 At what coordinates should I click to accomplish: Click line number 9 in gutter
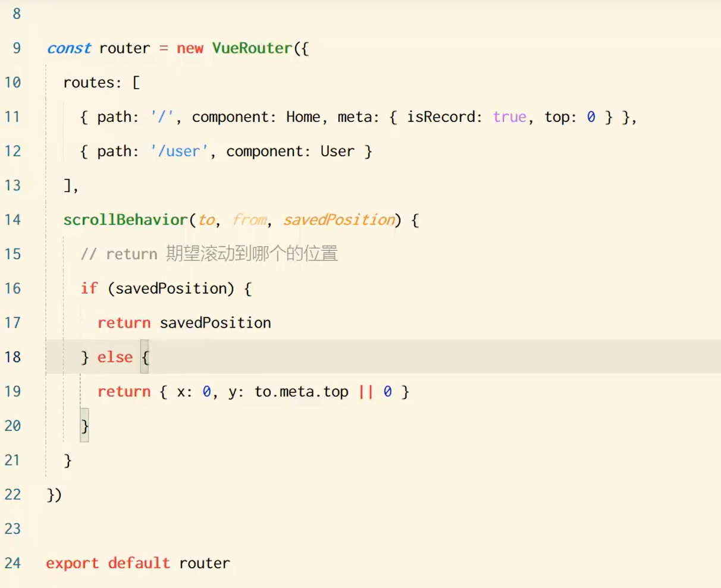tap(17, 48)
